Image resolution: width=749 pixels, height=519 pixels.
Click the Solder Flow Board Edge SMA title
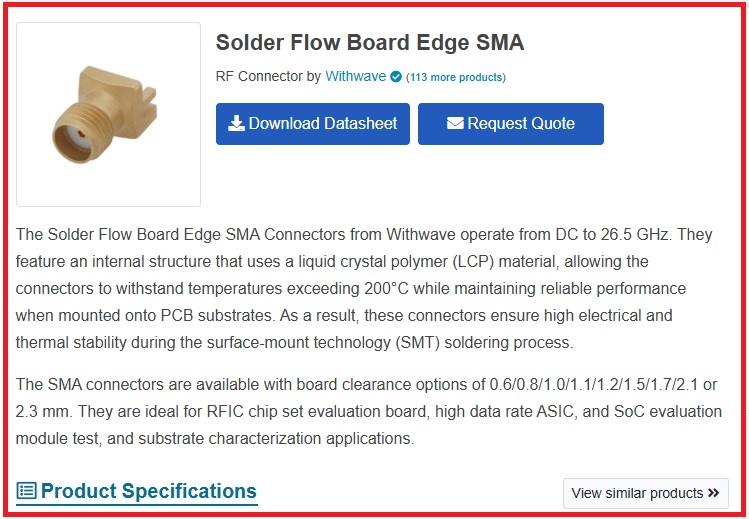click(x=370, y=43)
